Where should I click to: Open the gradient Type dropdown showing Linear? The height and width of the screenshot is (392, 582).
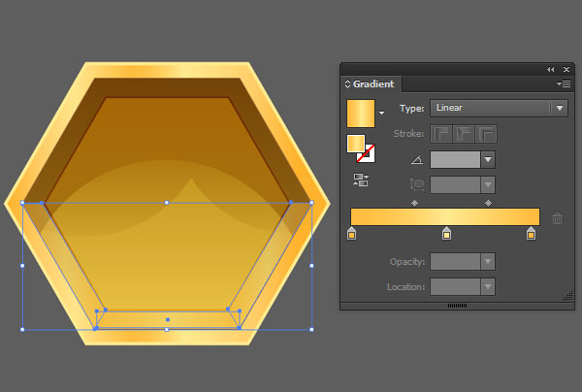pos(499,108)
